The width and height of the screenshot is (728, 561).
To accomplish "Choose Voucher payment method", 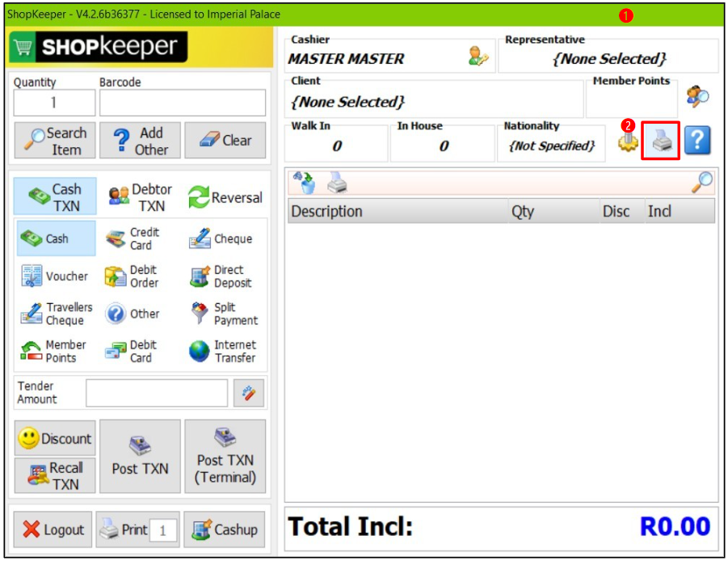I will pyautogui.click(x=57, y=276).
